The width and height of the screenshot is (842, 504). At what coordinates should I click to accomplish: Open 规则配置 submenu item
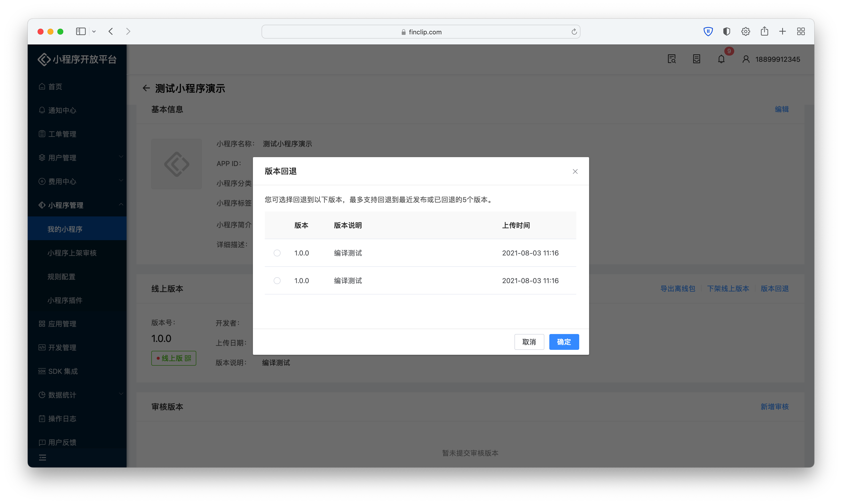point(77,276)
